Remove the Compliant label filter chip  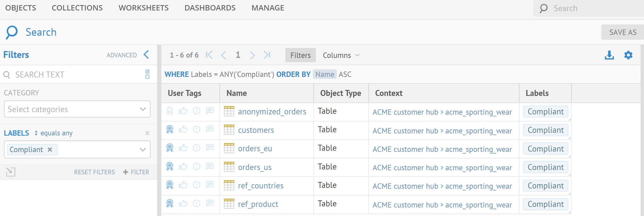pos(50,150)
